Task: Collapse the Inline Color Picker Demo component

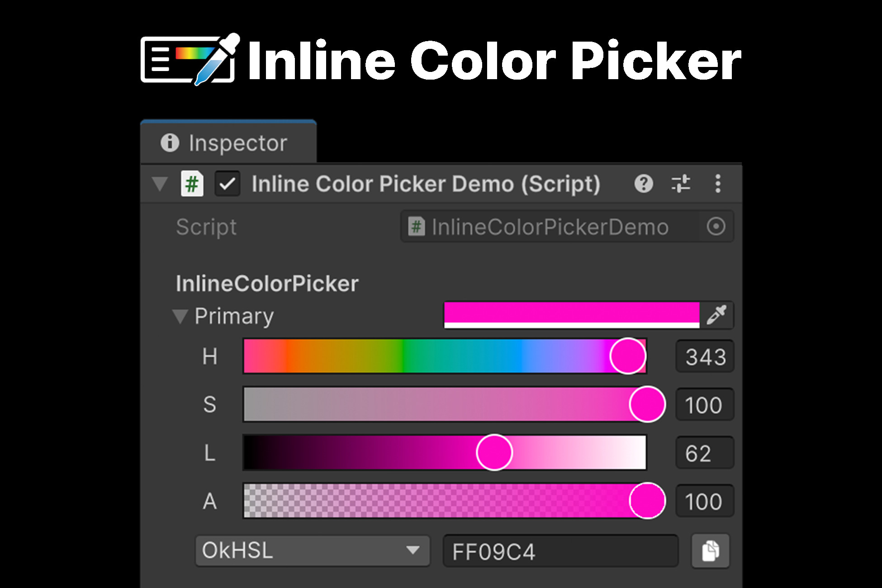Action: (159, 184)
